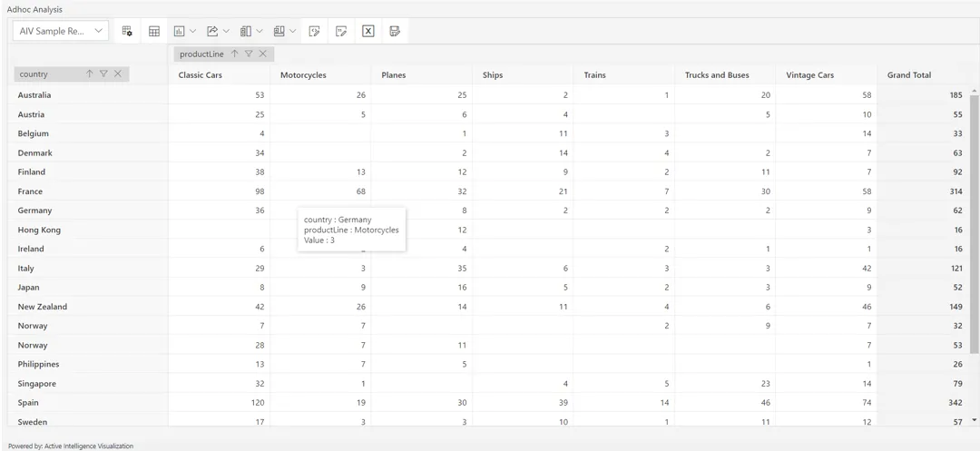980x451 pixels.
Task: Open the quote text editor pencil icon
Action: tap(341, 31)
